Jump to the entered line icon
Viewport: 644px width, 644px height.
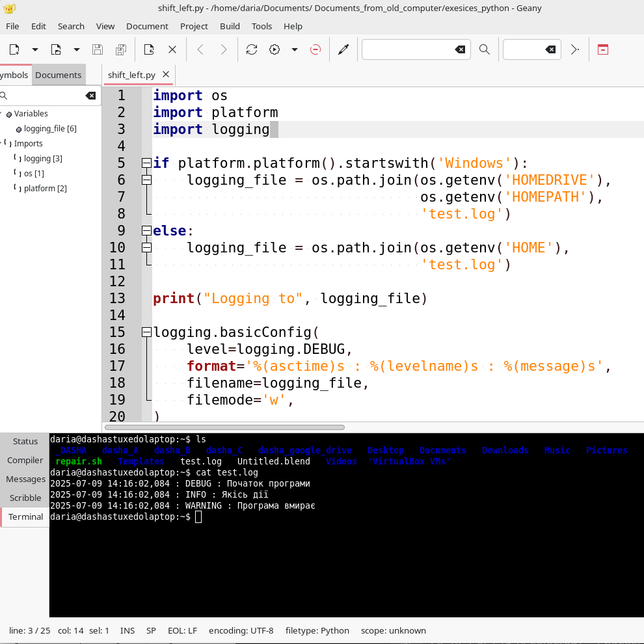click(575, 49)
